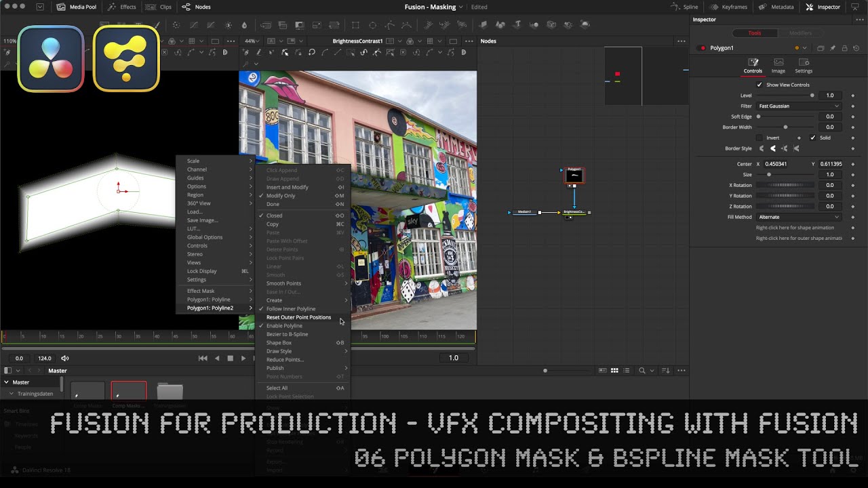Click the Go to first frame button
The image size is (868, 488).
point(203,358)
